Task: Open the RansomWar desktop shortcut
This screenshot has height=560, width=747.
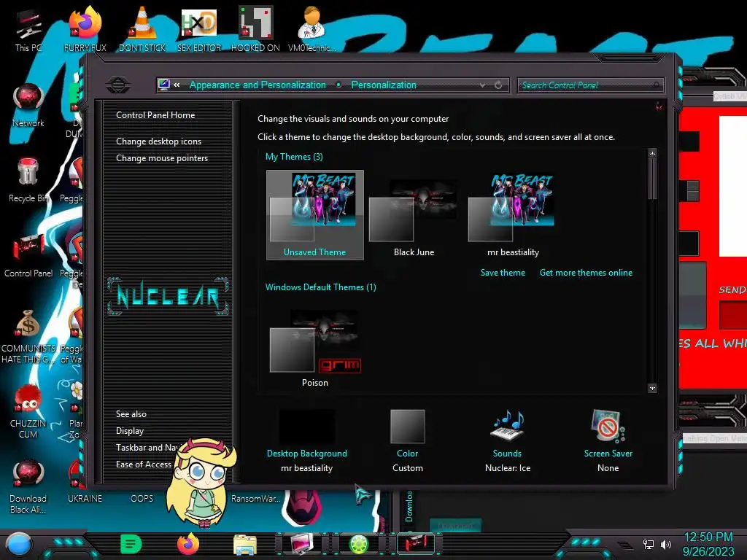Action: point(255,499)
